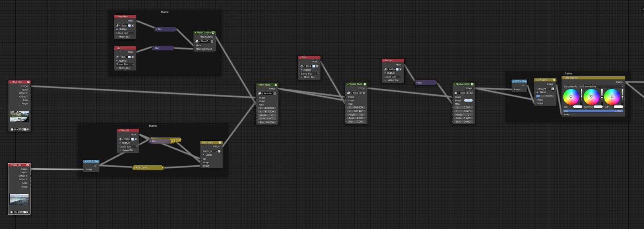
Task: Adjust the Lift color wheel
Action: (571, 97)
